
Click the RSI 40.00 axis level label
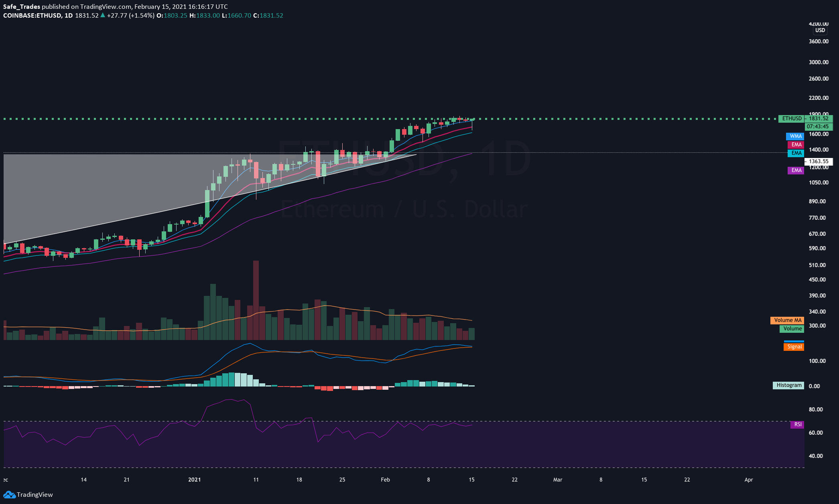pyautogui.click(x=816, y=456)
